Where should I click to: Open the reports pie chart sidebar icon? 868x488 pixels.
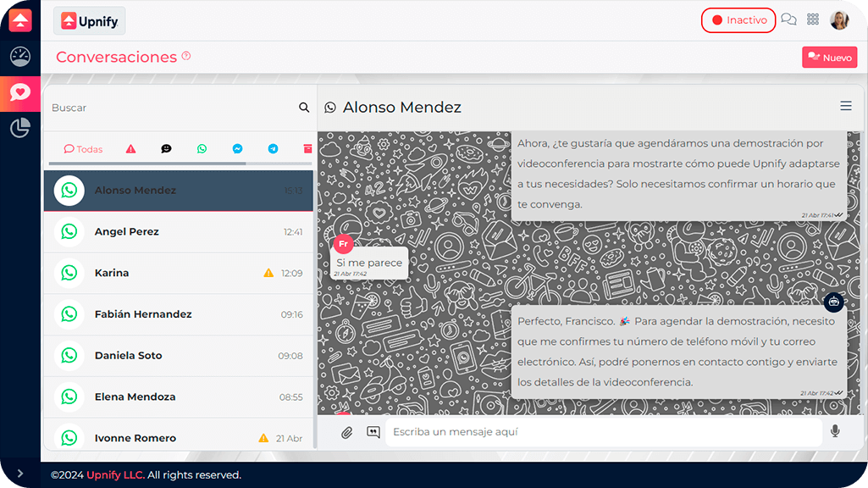(x=20, y=128)
